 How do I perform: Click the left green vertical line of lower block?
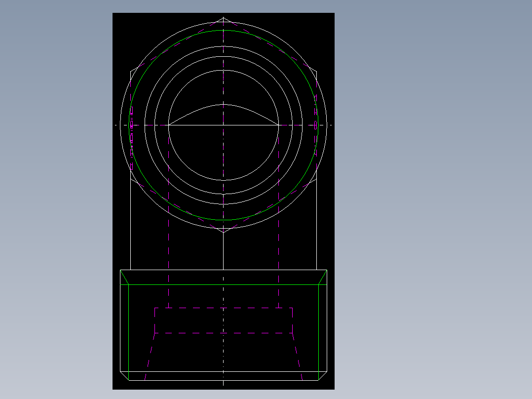click(129, 333)
